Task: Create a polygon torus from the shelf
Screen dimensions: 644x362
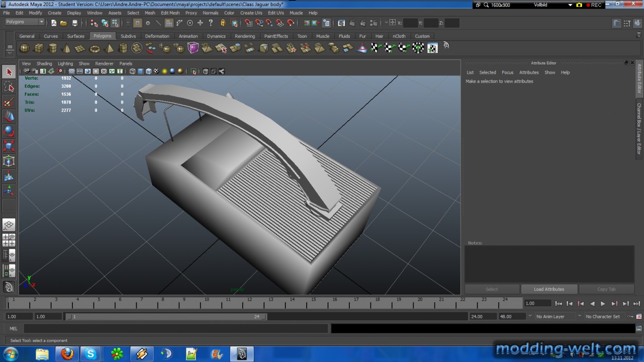Action: tap(94, 48)
